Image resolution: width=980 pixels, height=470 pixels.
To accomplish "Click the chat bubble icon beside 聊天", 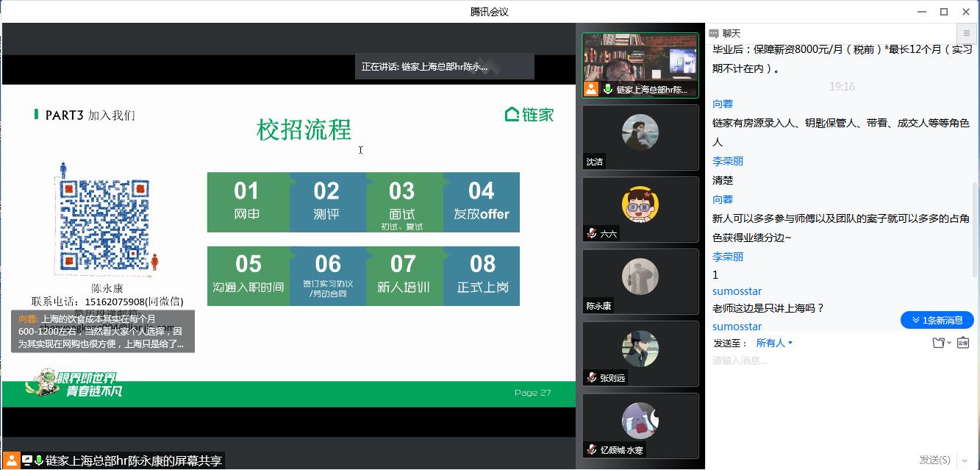I will click(x=713, y=34).
